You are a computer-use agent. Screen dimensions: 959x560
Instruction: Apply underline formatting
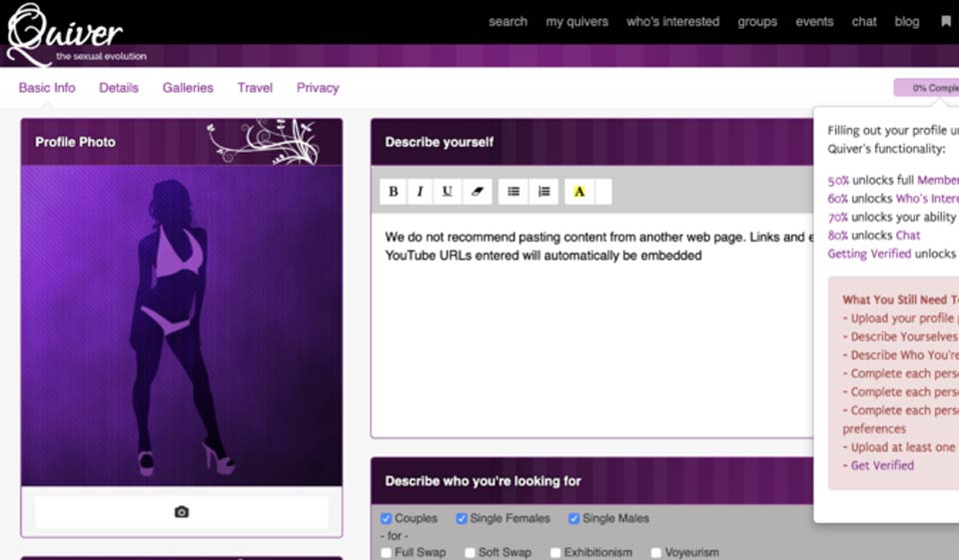448,192
